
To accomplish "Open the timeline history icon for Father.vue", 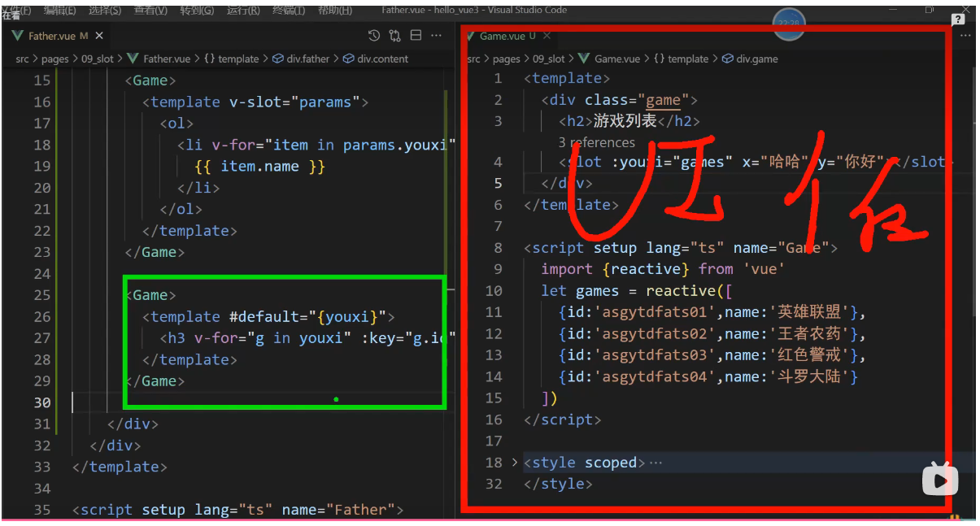I will coord(374,36).
